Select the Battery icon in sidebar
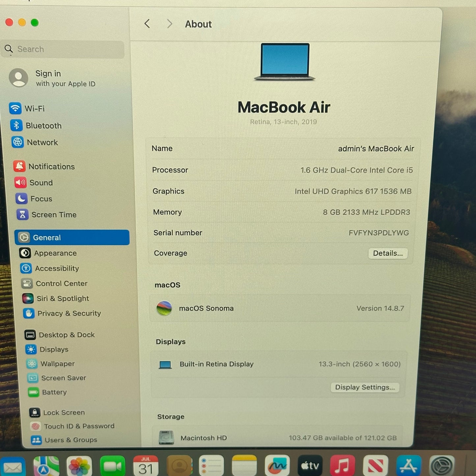 (34, 392)
